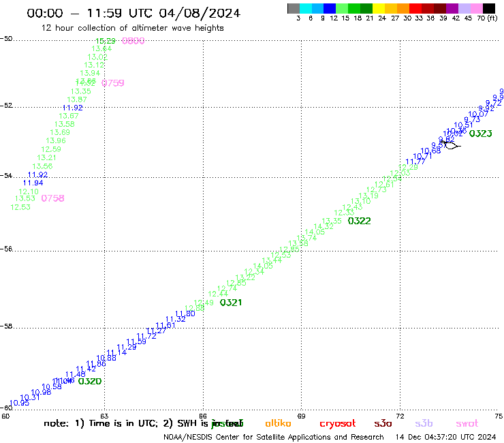Select the wave height value 13.96
Viewport: 504px width, 443px height.
[56, 140]
